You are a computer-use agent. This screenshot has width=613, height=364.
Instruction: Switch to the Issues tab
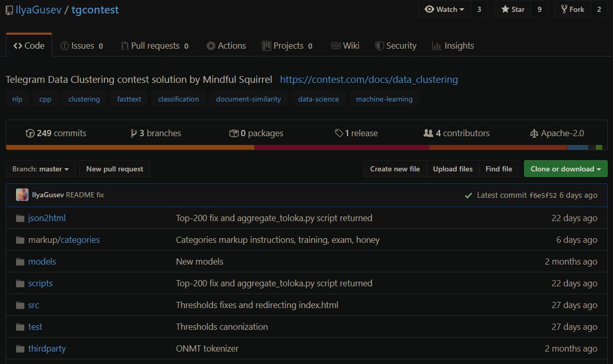(x=82, y=46)
